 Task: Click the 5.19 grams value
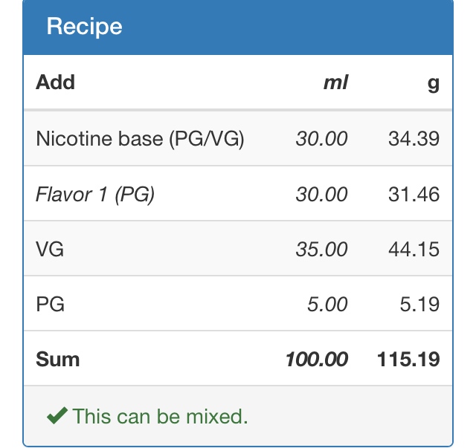tap(419, 304)
